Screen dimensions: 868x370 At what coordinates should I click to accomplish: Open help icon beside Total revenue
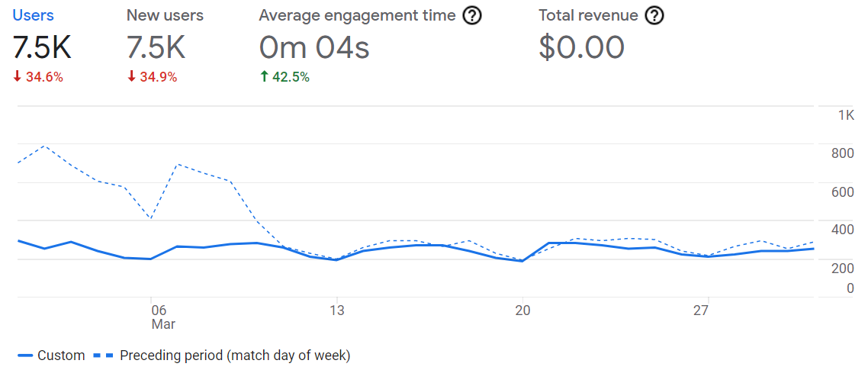coord(655,15)
